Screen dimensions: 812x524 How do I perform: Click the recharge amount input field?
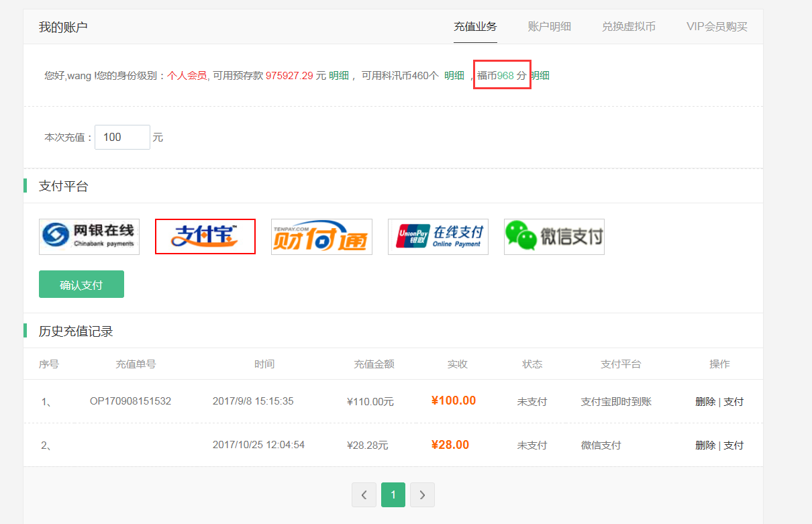click(122, 137)
